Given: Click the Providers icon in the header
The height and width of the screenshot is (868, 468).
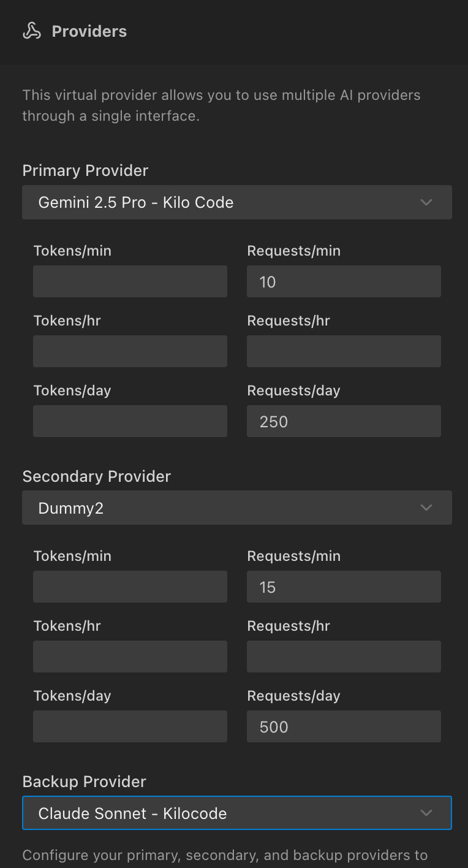Looking at the screenshot, I should point(32,31).
